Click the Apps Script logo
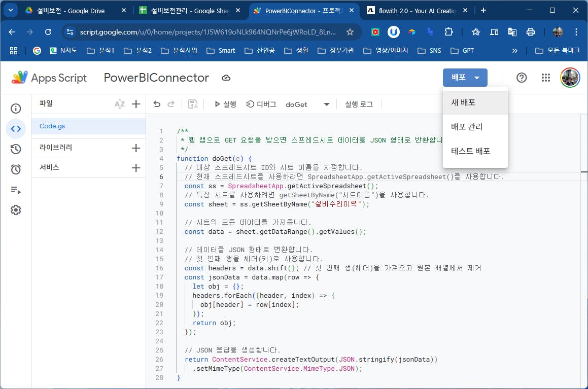588x389 pixels. tap(49, 78)
